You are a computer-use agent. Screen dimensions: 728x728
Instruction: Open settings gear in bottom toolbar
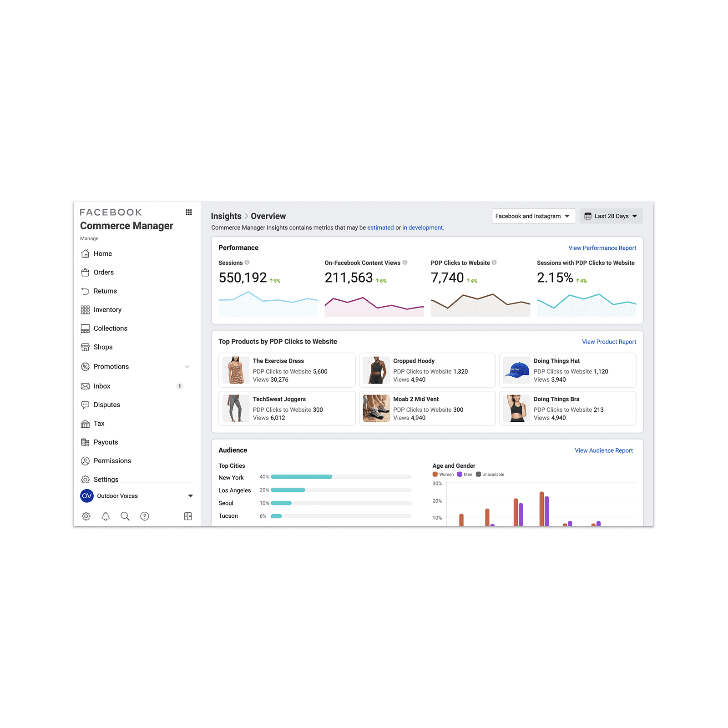pyautogui.click(x=86, y=516)
